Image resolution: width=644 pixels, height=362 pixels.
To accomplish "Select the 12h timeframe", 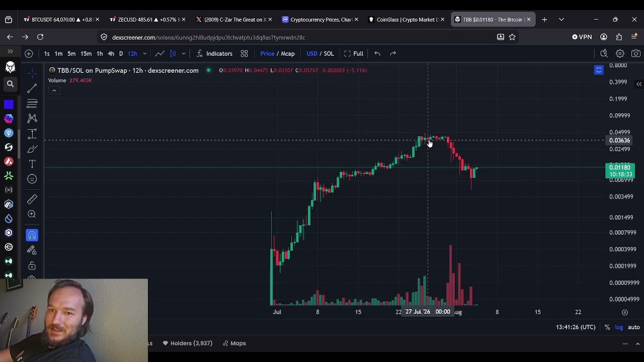I will coord(132,53).
